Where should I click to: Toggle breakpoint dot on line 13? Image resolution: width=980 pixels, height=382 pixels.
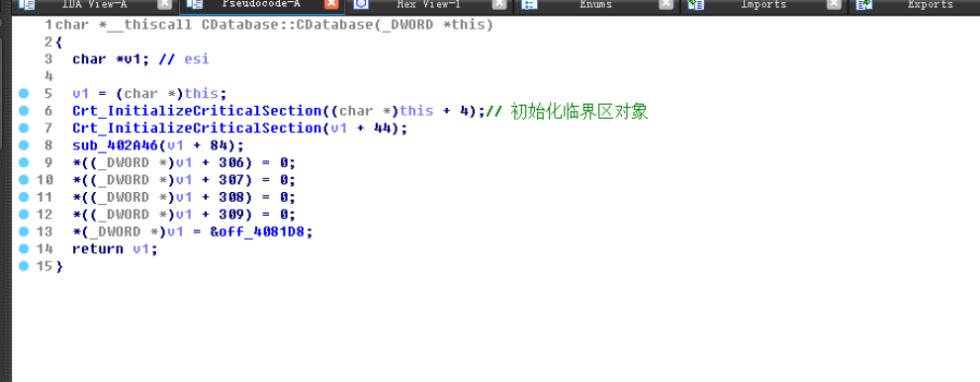[24, 232]
